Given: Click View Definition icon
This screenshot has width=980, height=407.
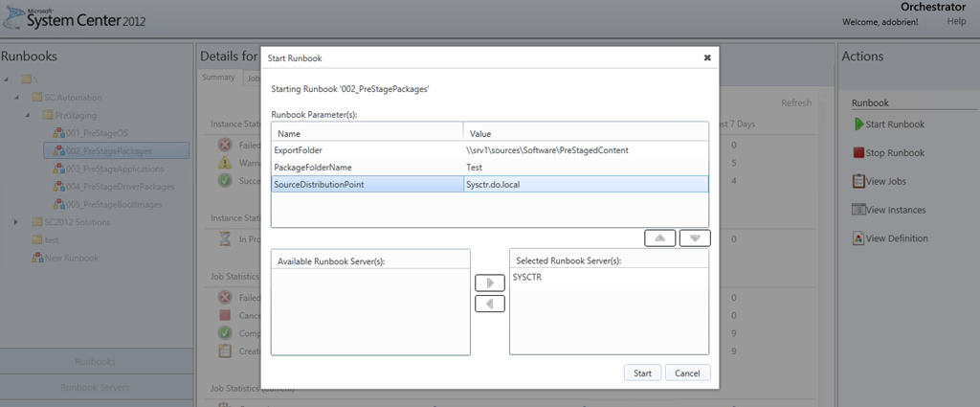Looking at the screenshot, I should [858, 238].
